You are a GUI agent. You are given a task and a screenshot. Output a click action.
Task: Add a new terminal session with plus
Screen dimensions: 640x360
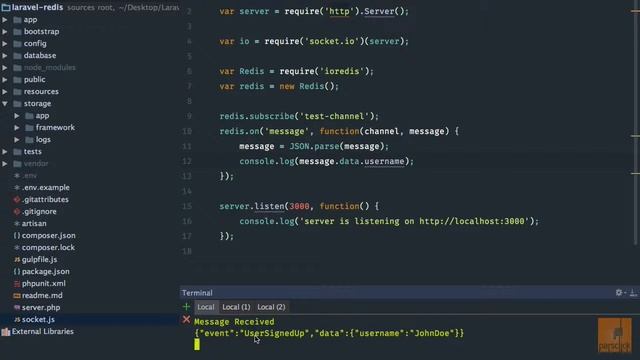point(186,307)
